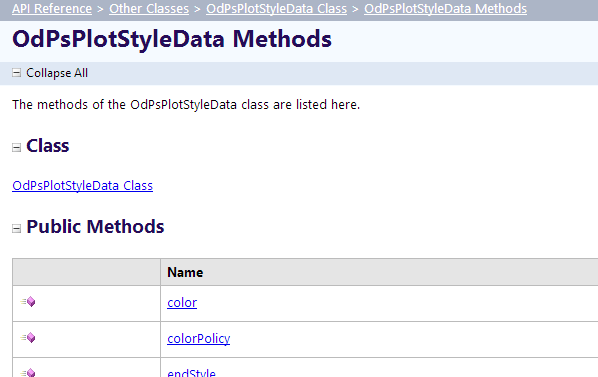Go to Other Classes breadcrumb
Viewport: 598px width, 377px height.
coord(149,8)
